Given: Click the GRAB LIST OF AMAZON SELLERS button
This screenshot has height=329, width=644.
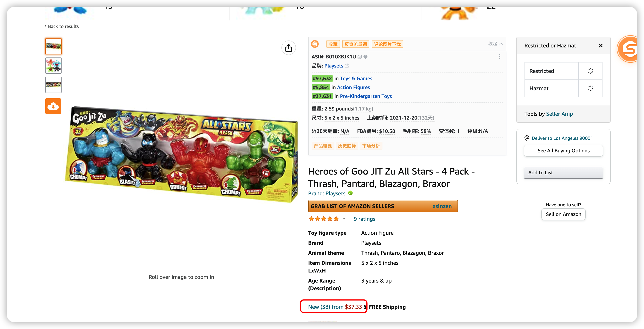Looking at the screenshot, I should click(383, 206).
